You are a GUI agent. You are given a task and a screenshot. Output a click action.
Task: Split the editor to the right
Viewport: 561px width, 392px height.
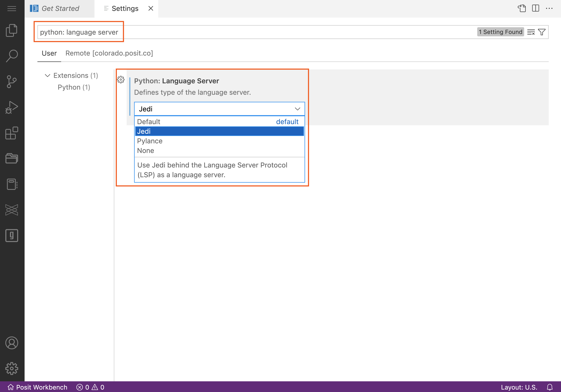pyautogui.click(x=536, y=9)
